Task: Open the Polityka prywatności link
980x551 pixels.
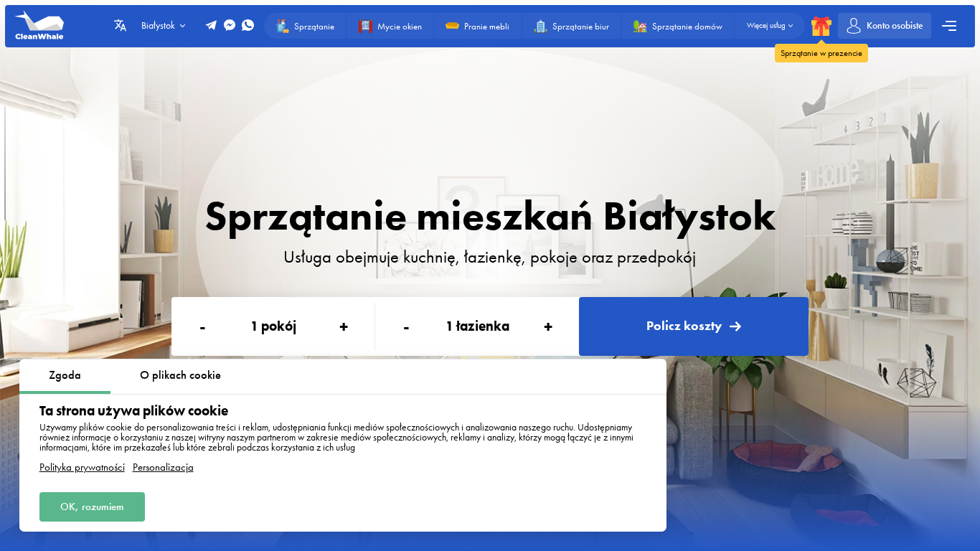Action: click(x=82, y=468)
